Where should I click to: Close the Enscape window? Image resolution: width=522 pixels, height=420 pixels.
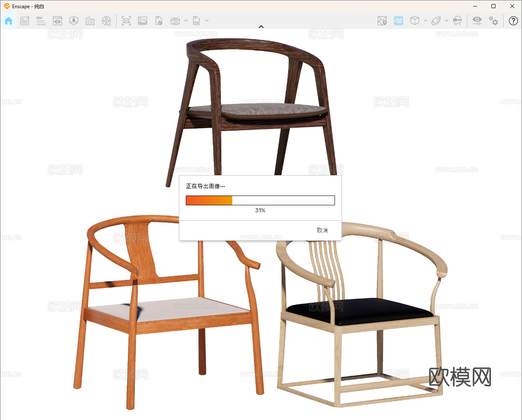tap(512, 6)
